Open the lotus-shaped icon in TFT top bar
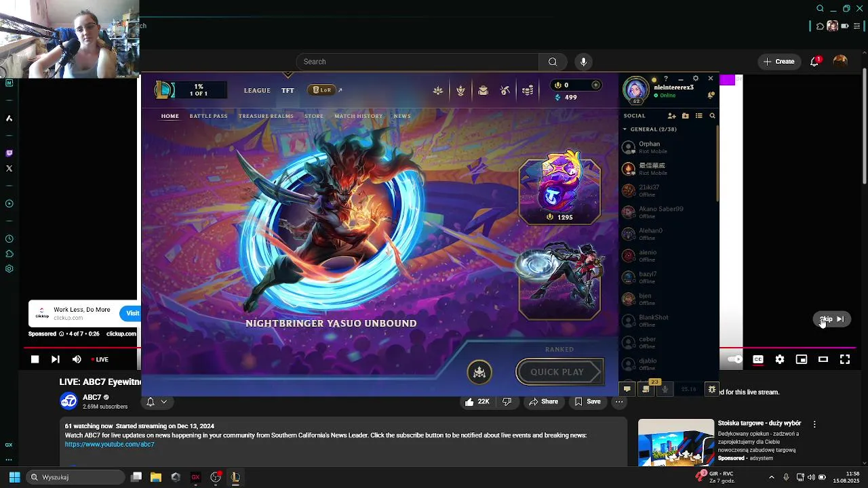Image resolution: width=868 pixels, height=488 pixels. 438,90
